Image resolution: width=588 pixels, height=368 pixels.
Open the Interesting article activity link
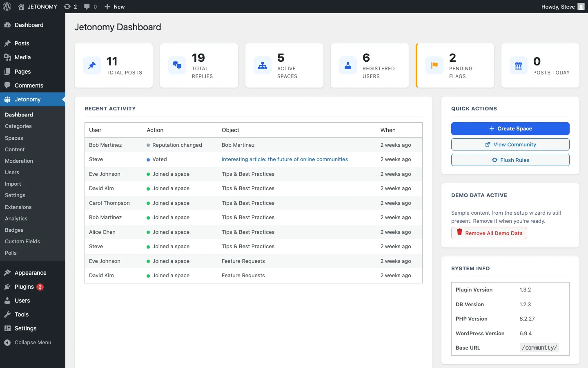tap(284, 159)
